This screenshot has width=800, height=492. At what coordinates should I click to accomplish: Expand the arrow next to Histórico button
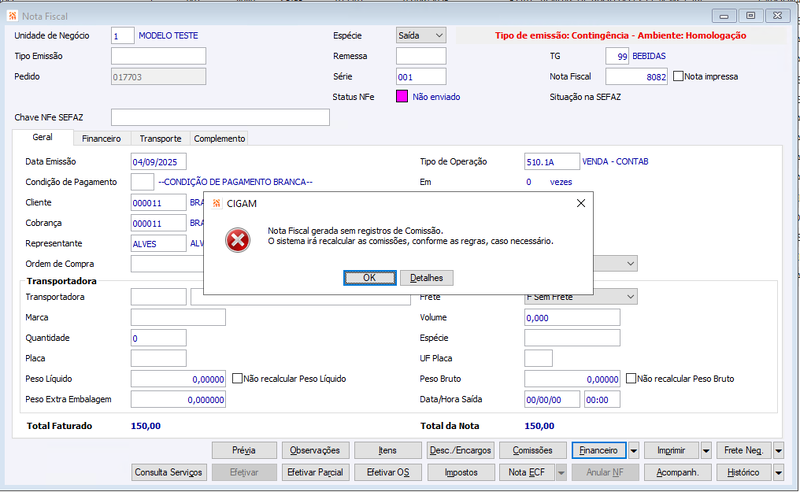(x=779, y=473)
